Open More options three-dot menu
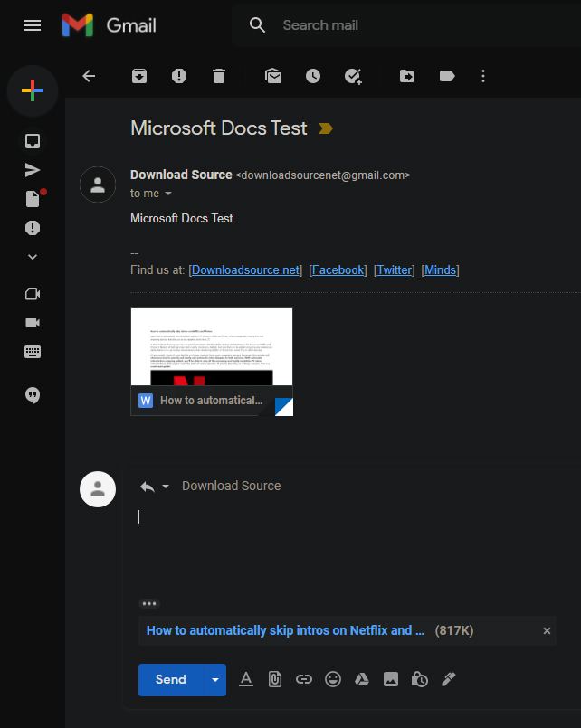The height and width of the screenshot is (728, 581). pos(483,76)
